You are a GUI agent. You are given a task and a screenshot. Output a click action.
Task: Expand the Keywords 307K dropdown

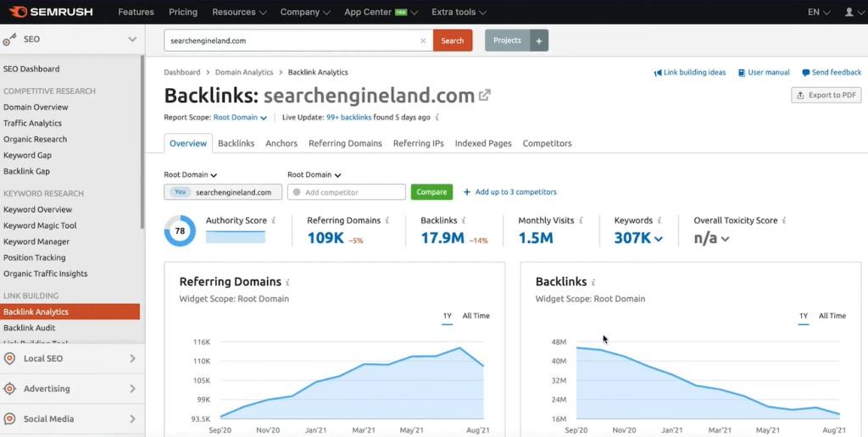[659, 239]
